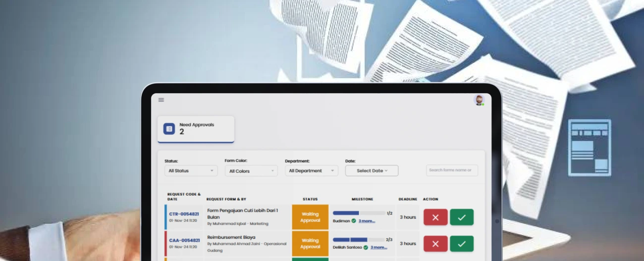Open request code link CTR-0054821
Screen dimensions: 644x261
(184, 214)
